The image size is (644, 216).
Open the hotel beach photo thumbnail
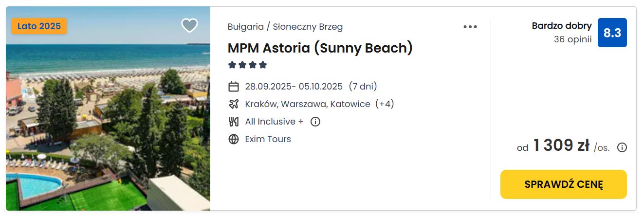(x=108, y=108)
